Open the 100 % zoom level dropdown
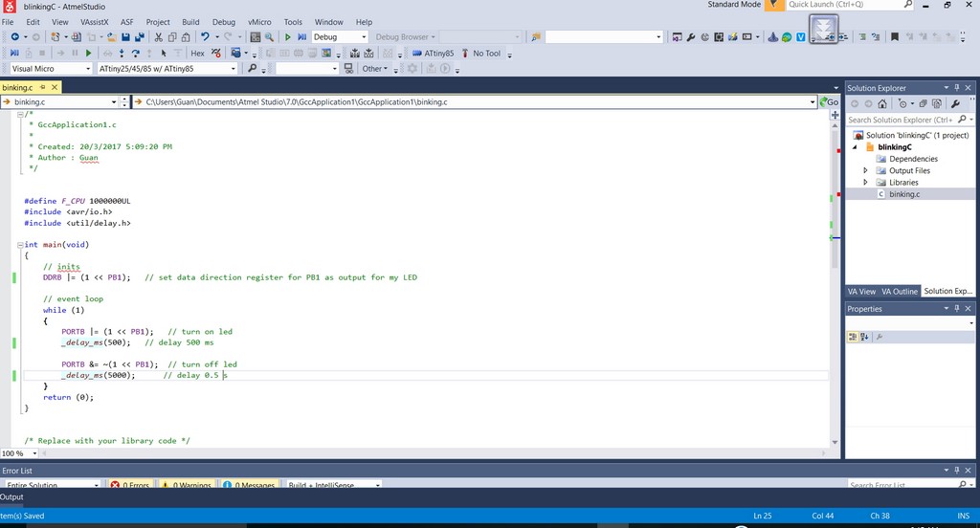Viewport: 980px width, 528px height. point(34,453)
